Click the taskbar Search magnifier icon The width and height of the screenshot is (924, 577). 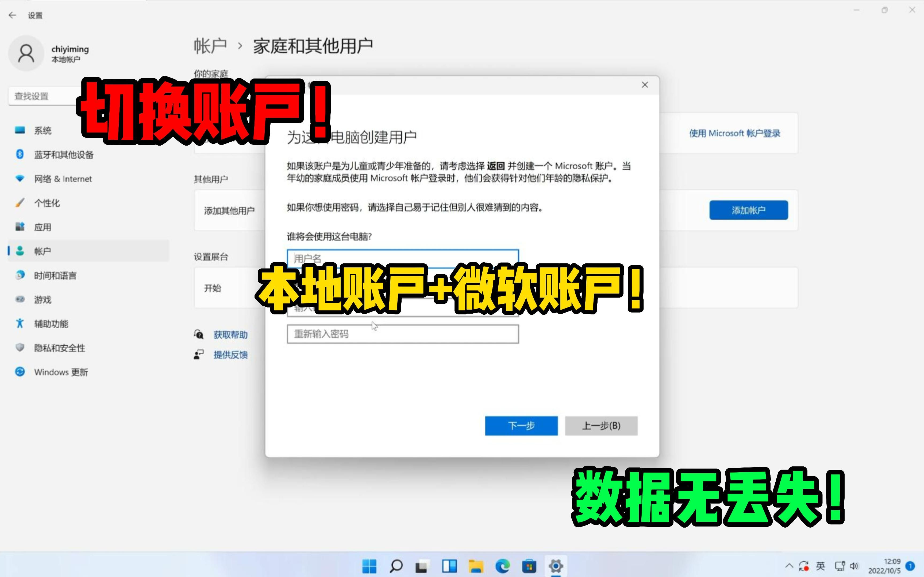click(x=396, y=566)
